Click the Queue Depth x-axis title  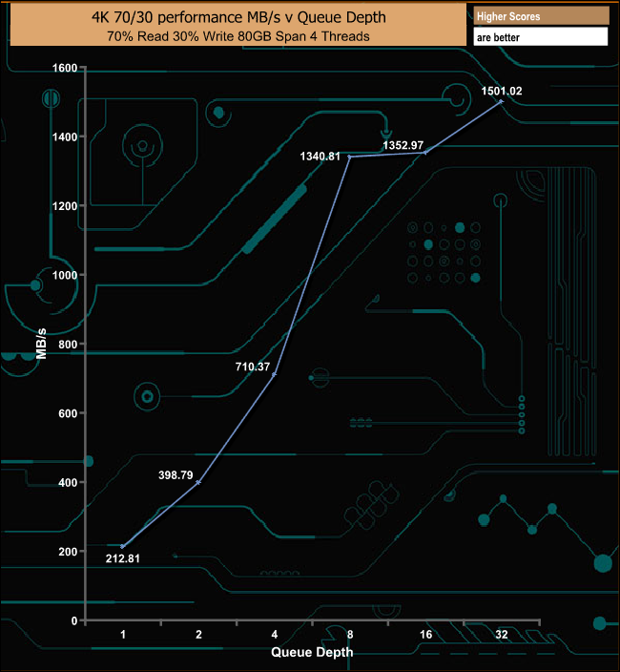click(312, 653)
